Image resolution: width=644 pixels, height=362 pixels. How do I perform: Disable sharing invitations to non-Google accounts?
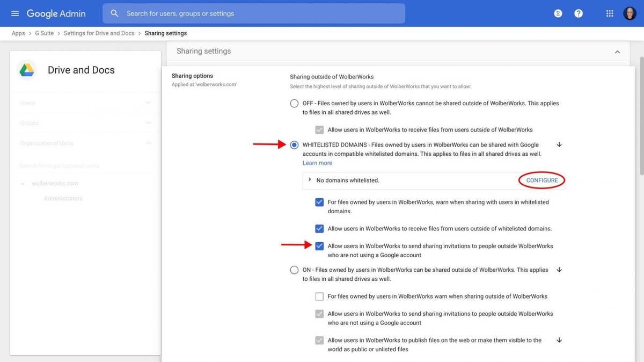319,246
